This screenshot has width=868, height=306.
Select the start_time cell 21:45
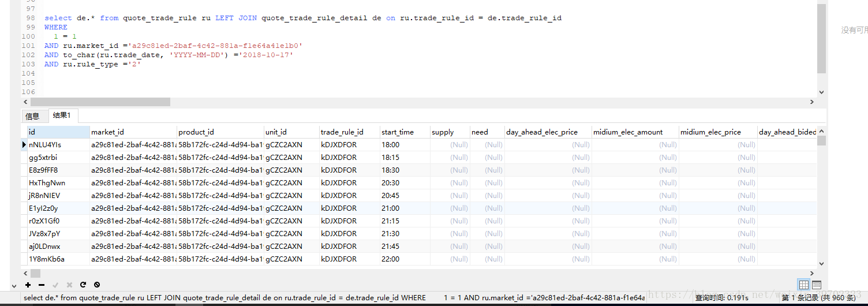pyautogui.click(x=405, y=246)
